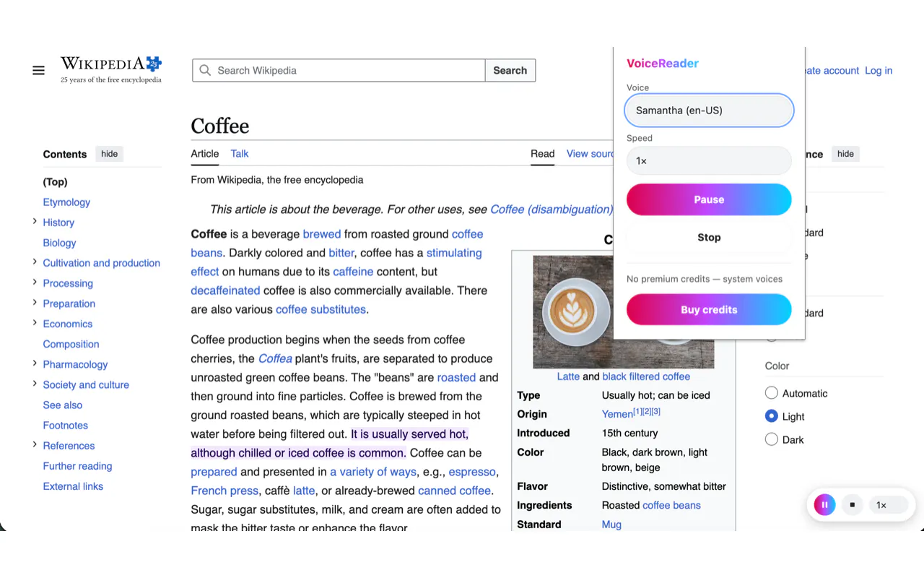
Task: Open the bitter link
Action: [x=341, y=253]
